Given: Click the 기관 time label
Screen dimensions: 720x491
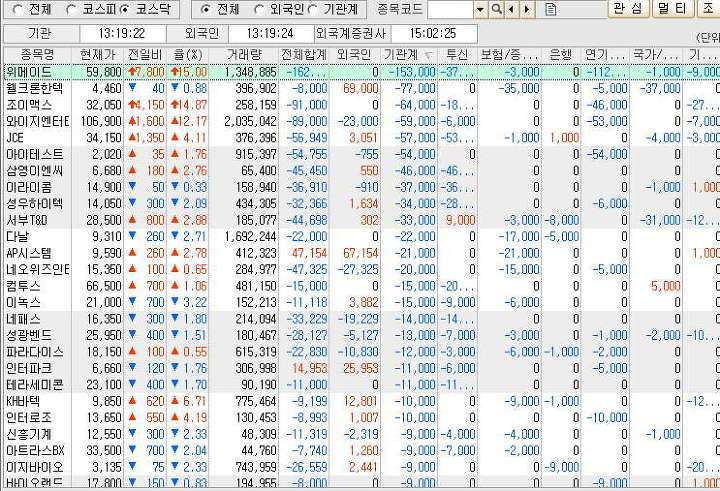Looking at the screenshot, I should pos(40,34).
